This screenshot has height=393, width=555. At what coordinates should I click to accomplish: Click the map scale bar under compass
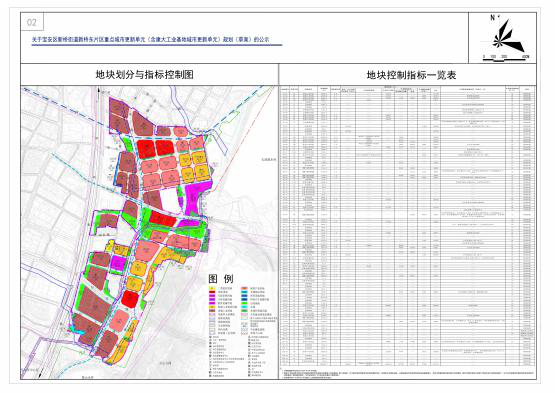[x=506, y=58]
